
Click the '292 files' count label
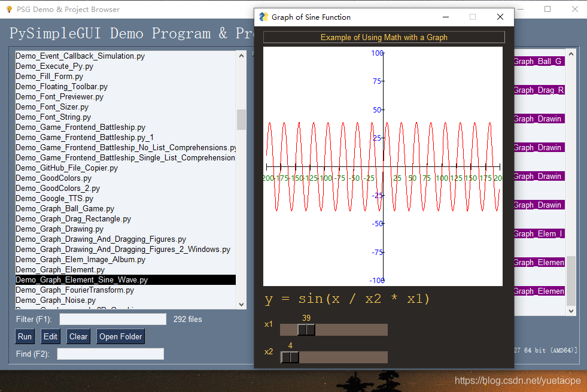(x=187, y=320)
